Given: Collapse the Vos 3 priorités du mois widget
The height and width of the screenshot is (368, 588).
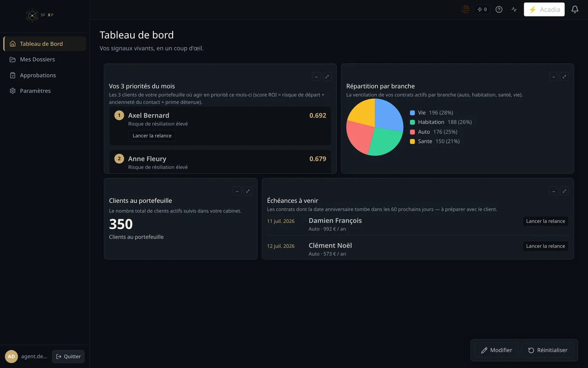Looking at the screenshot, I should (316, 77).
